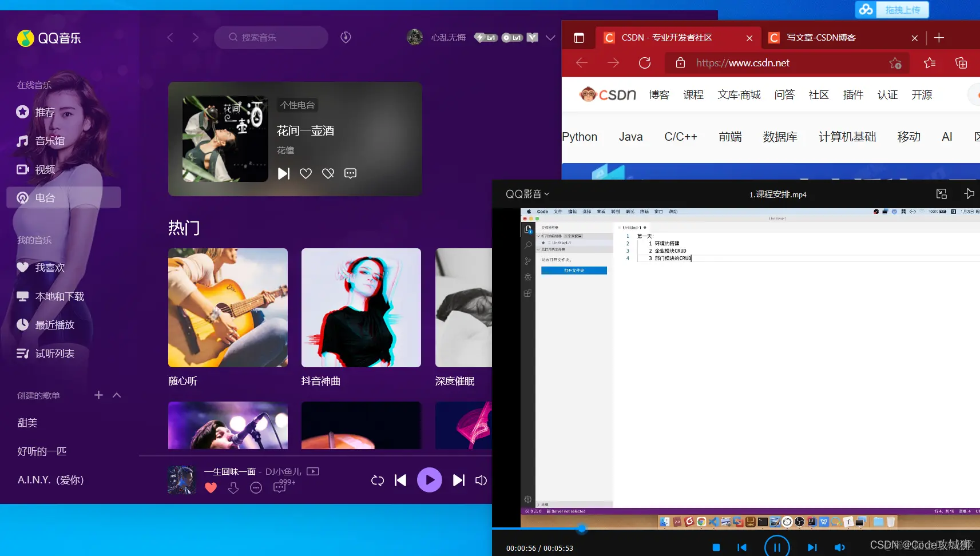Click the download arrow icon in the playback bar
The height and width of the screenshot is (556, 980).
click(233, 487)
